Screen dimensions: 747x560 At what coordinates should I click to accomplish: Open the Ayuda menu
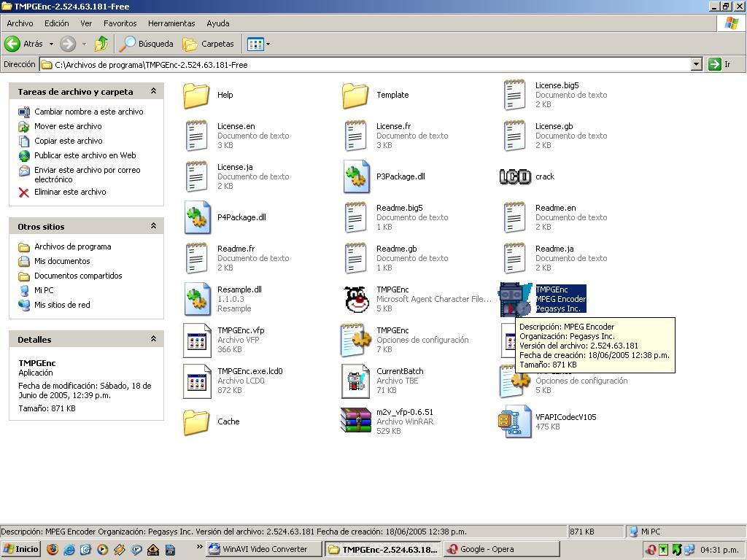click(x=218, y=23)
